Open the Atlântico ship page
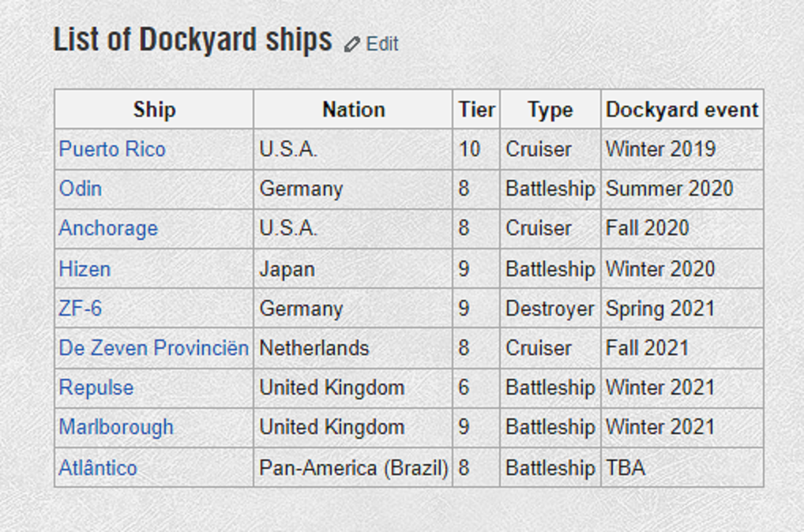The width and height of the screenshot is (804, 532). [98, 467]
